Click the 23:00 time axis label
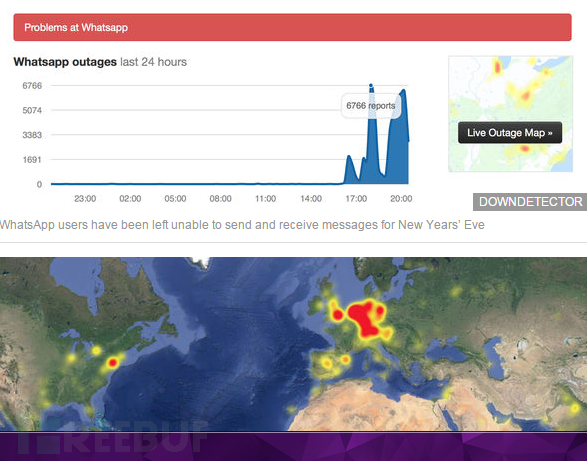The height and width of the screenshot is (461, 587). 85,198
